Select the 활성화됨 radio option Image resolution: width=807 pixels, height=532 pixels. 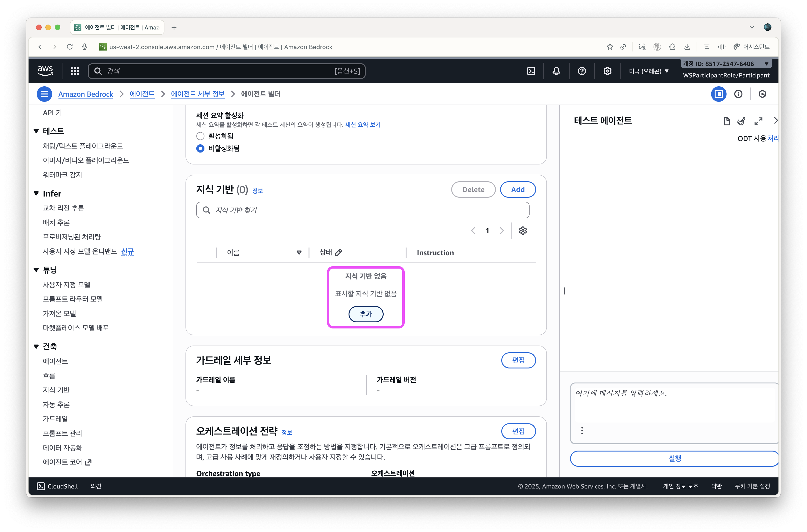pos(200,136)
